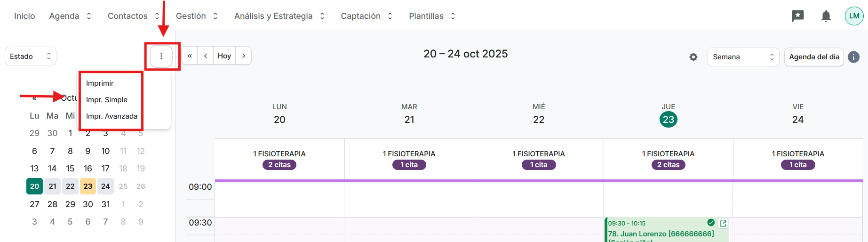Expand the Análisis y Estrategia menu
The image size is (868, 242).
(279, 16)
